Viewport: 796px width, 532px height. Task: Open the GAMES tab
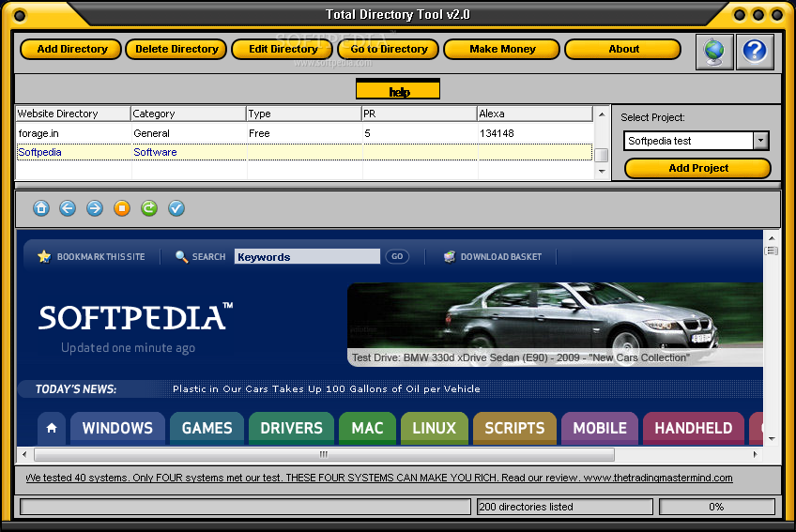click(x=207, y=429)
